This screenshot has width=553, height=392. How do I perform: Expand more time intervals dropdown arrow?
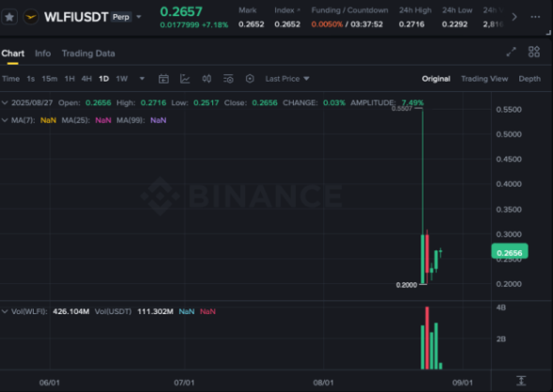142,79
